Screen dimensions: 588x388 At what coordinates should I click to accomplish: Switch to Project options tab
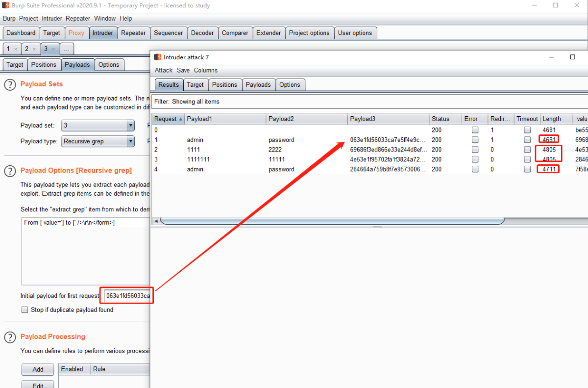309,33
